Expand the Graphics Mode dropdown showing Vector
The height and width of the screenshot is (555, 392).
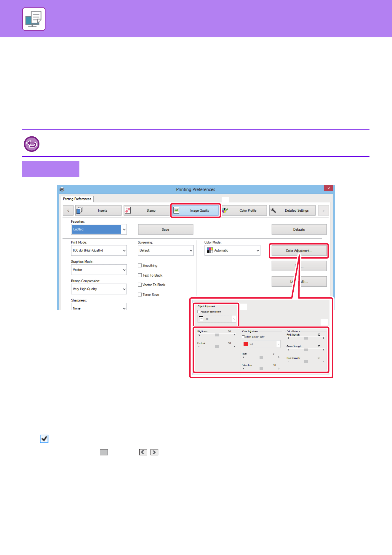point(99,270)
